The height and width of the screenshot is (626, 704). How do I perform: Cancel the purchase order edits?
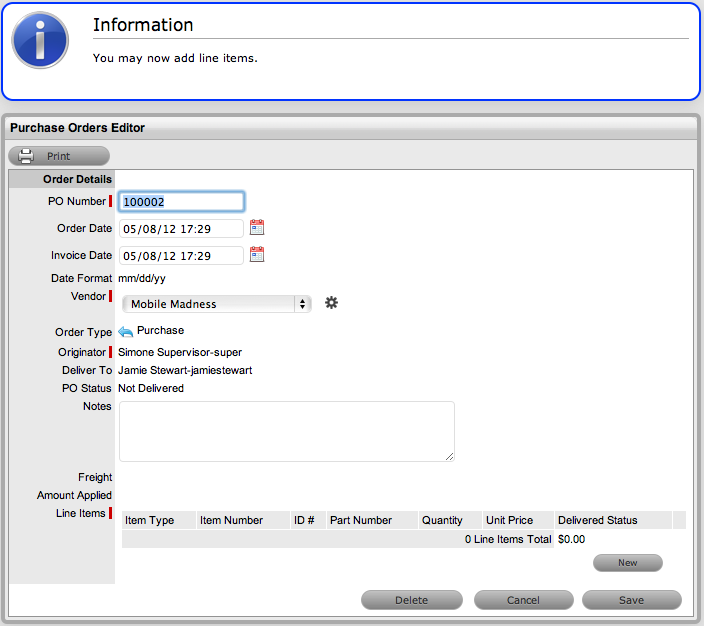[524, 600]
